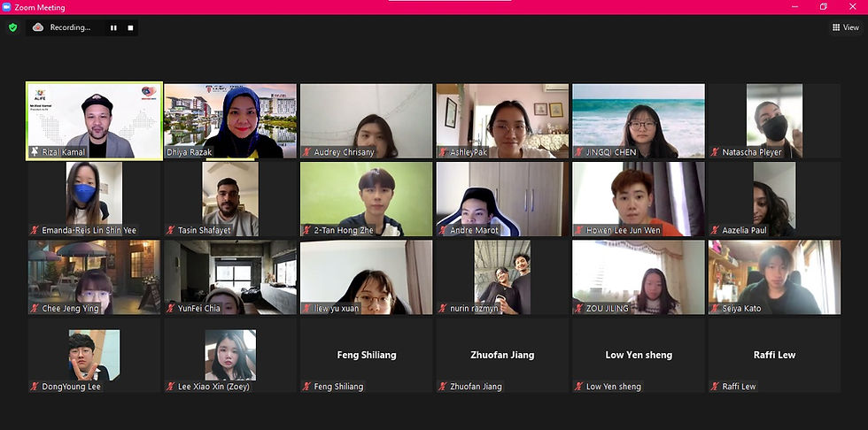
Task: Click muted mic icon beside Seiya Kato
Action: tap(715, 309)
